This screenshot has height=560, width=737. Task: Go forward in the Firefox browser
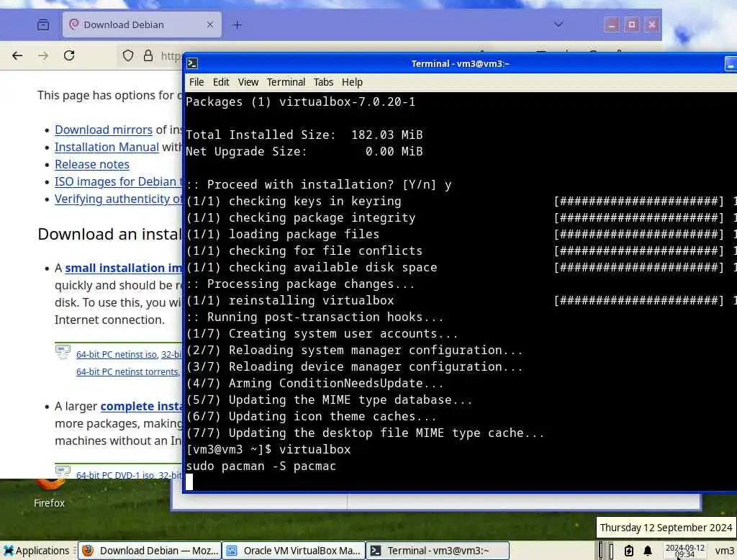click(43, 55)
